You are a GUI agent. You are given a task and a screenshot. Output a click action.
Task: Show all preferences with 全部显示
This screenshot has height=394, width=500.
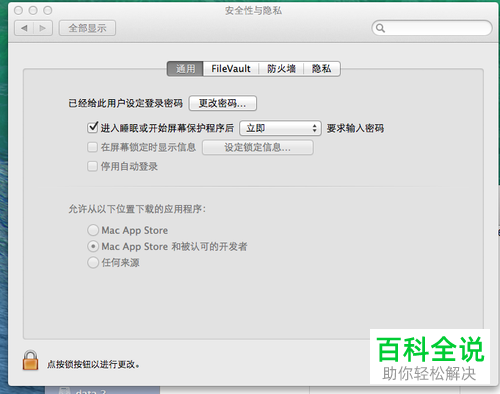click(87, 28)
